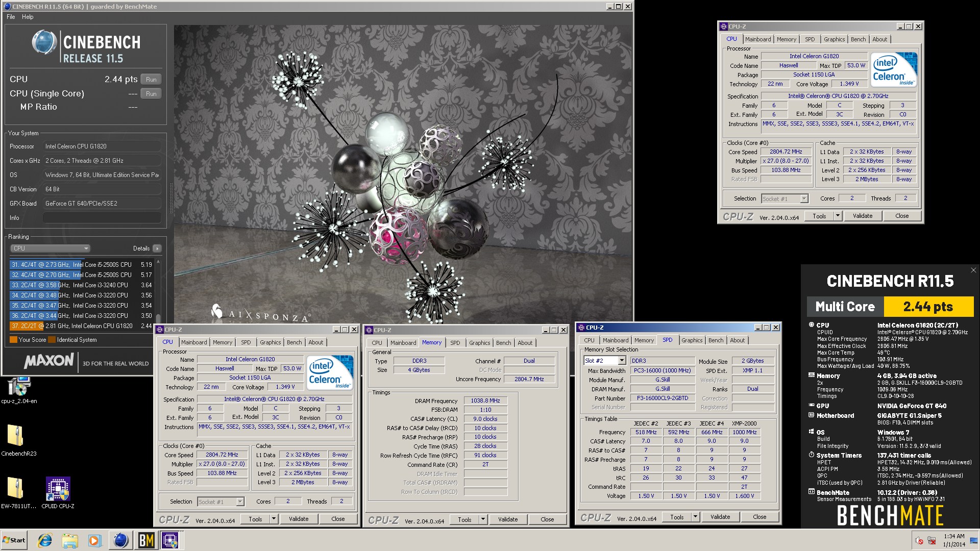Click the Info input field in Your System
This screenshot has height=551, width=980.
point(102,218)
